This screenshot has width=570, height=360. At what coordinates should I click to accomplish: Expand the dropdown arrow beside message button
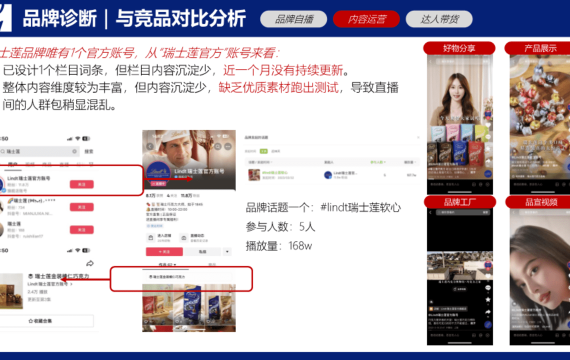[228, 252]
